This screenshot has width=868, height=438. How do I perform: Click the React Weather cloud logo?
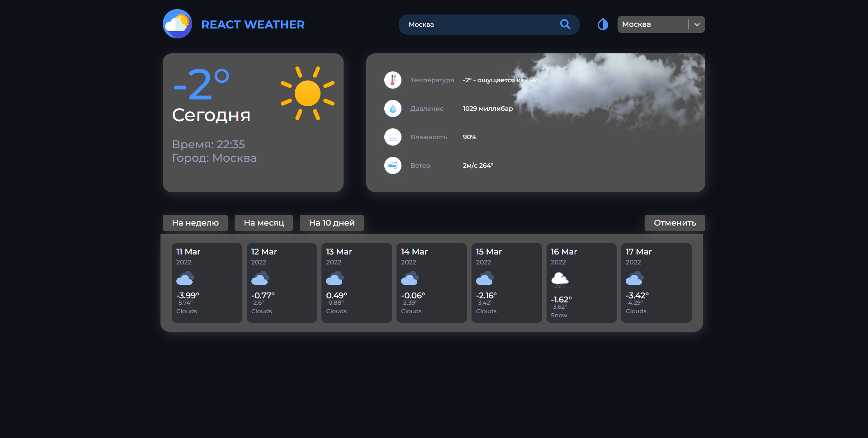point(177,24)
